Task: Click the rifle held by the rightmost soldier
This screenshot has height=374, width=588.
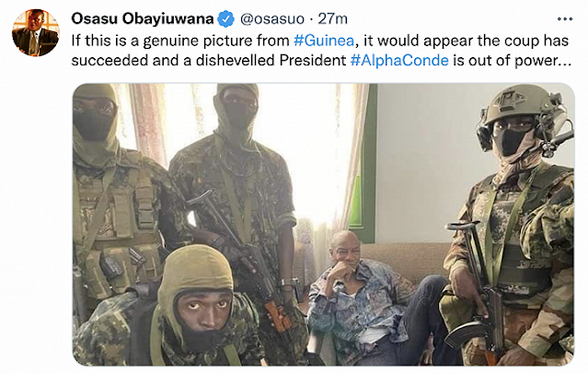Action: pyautogui.click(x=478, y=287)
